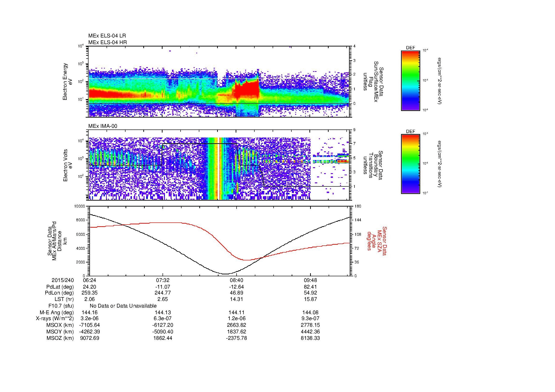This screenshot has width=555, height=392.
Task: Click the 08:40 time tick label
Action: [236, 280]
